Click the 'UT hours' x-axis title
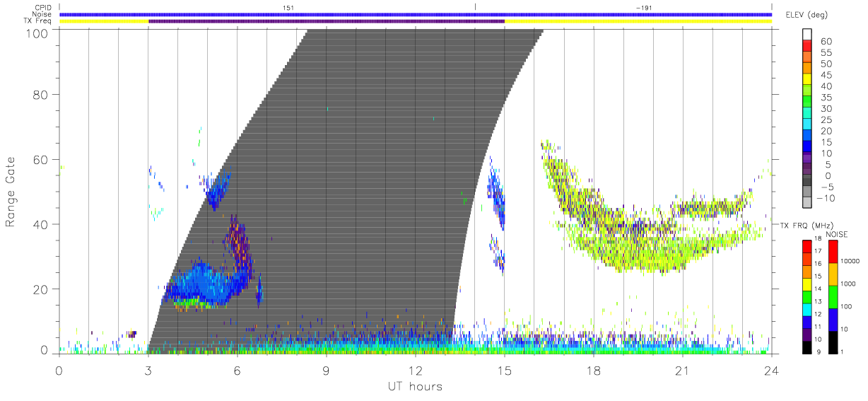Image resolution: width=868 pixels, height=401 pixels. pyautogui.click(x=414, y=385)
